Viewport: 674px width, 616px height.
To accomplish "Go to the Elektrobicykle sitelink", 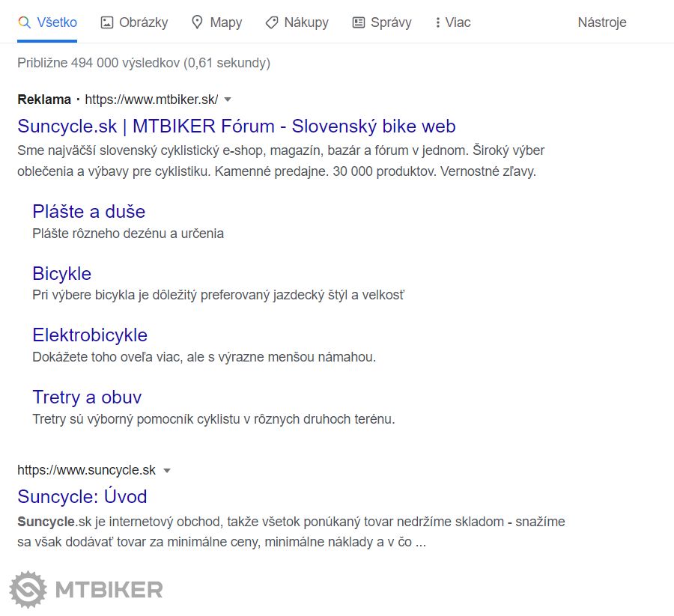I will click(90, 335).
